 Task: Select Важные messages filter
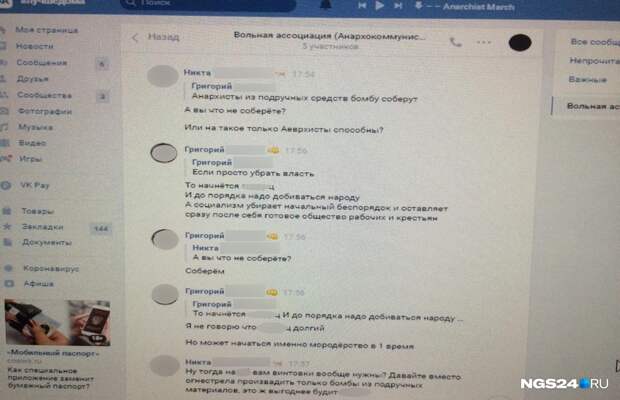click(587, 79)
